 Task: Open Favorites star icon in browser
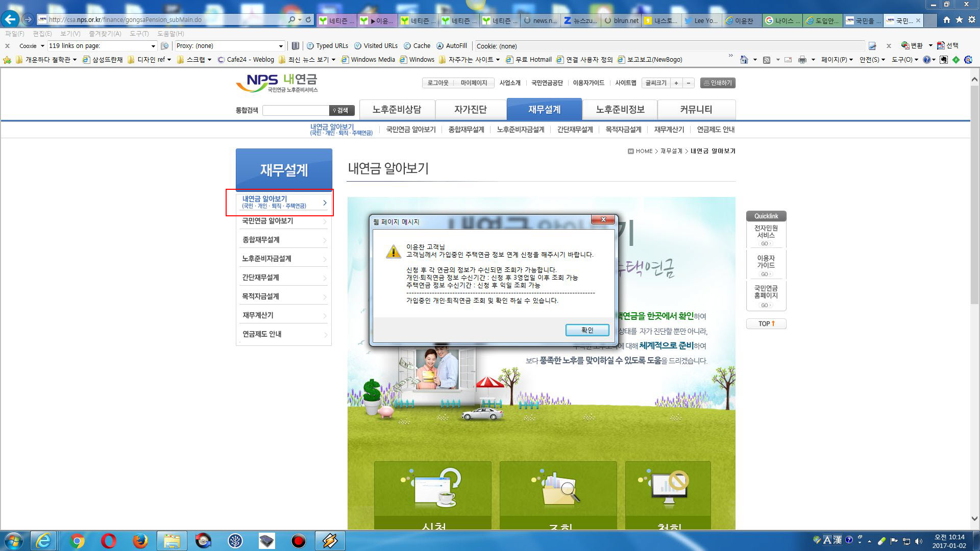tap(959, 20)
